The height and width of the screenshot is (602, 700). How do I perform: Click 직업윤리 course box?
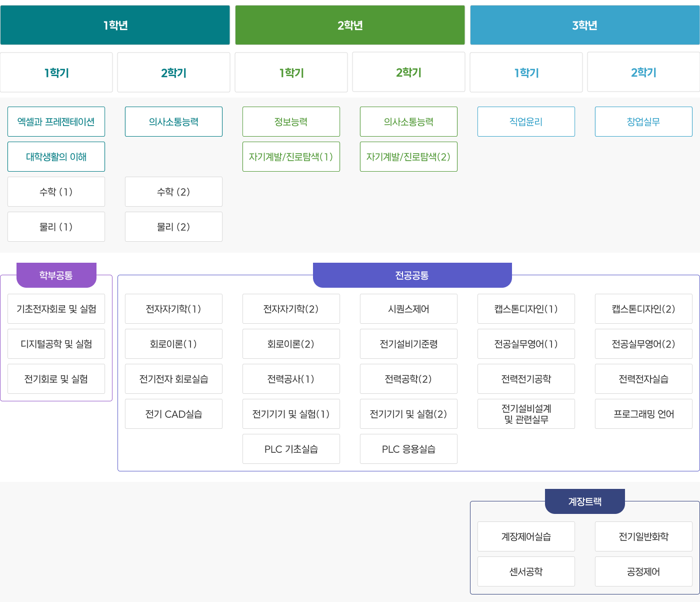(526, 122)
